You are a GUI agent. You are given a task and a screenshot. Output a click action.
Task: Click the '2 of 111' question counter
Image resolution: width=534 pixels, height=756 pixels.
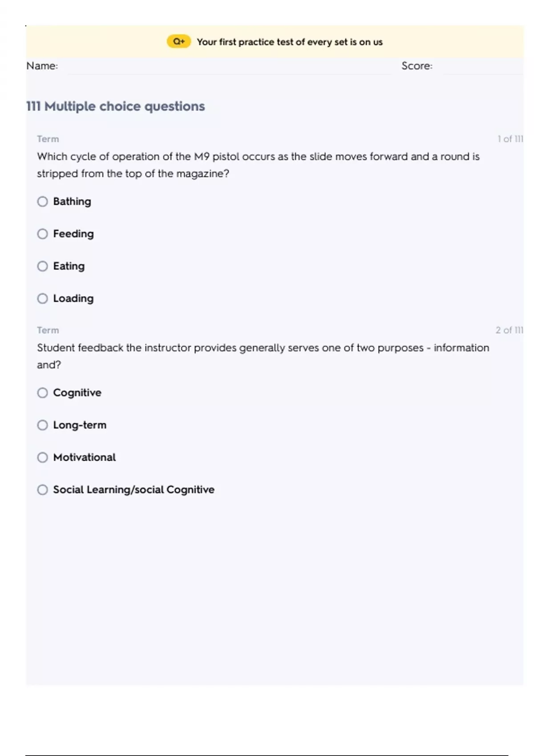pos(509,330)
